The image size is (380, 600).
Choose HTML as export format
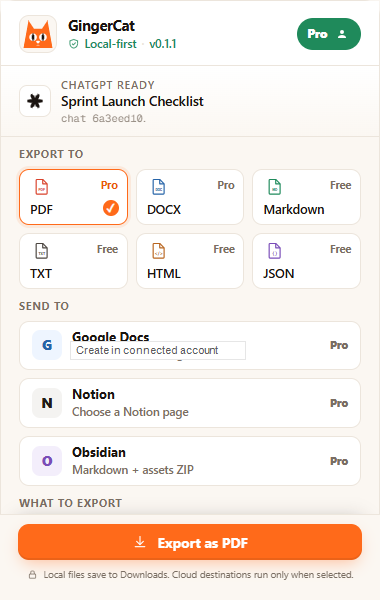[190, 261]
